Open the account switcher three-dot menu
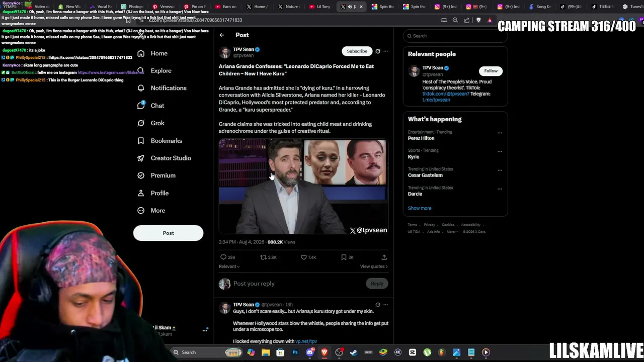 coord(205,330)
